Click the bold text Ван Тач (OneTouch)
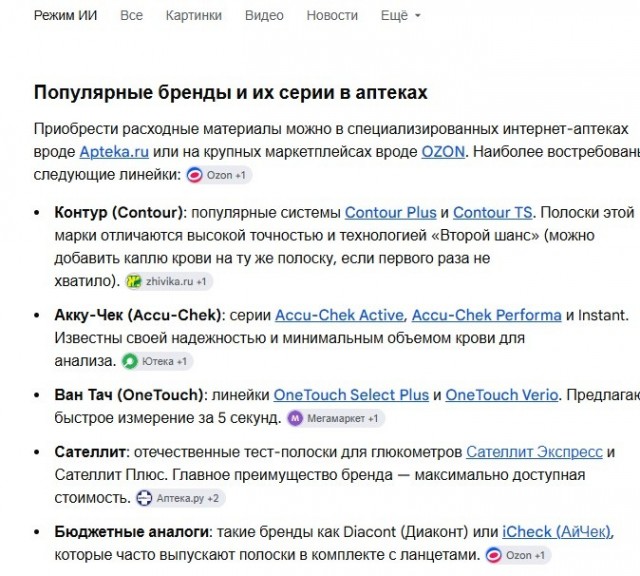 pos(129,395)
